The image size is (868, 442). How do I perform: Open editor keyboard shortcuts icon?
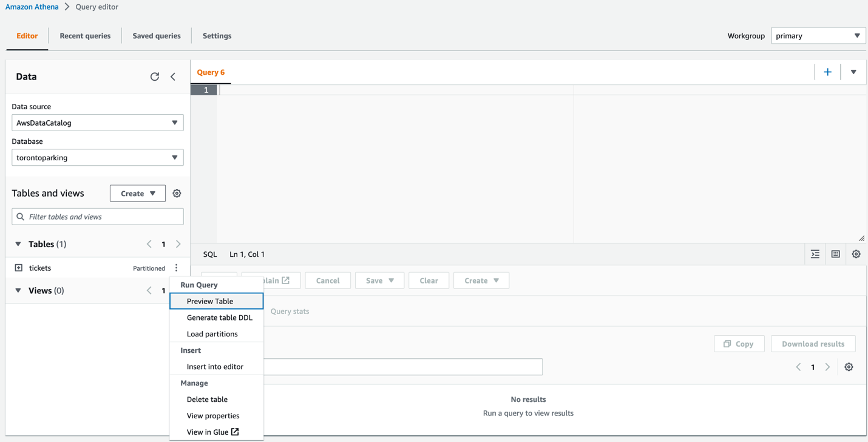(x=836, y=254)
